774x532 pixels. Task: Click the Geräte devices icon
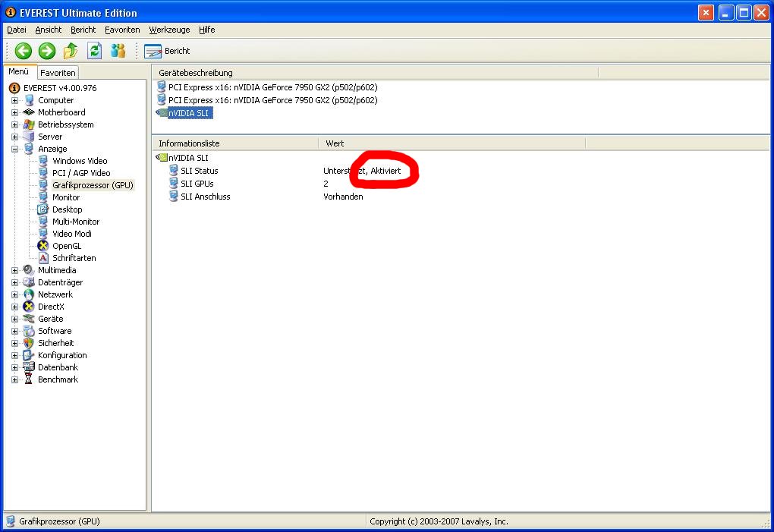(x=29, y=319)
